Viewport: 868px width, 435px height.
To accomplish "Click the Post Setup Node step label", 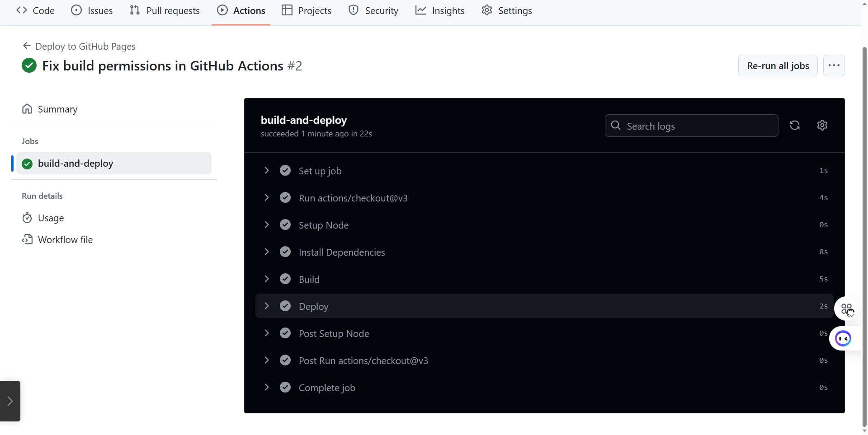I will point(334,333).
